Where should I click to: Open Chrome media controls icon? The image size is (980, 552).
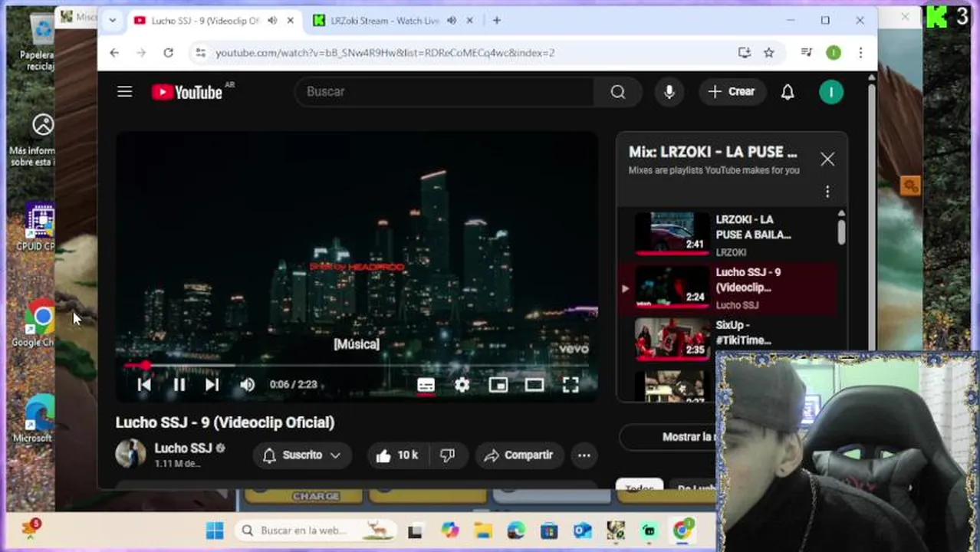click(806, 53)
